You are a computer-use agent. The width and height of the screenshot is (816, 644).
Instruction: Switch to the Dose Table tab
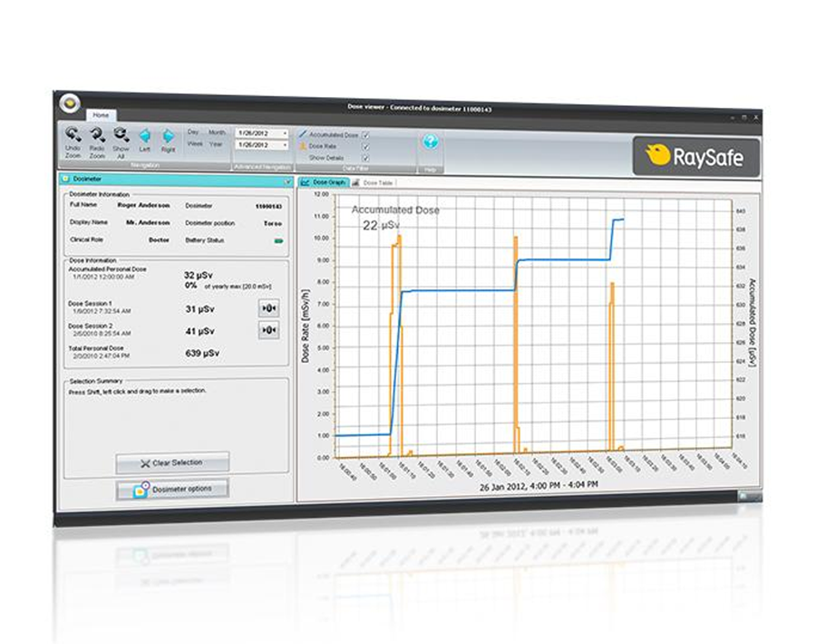point(372,182)
